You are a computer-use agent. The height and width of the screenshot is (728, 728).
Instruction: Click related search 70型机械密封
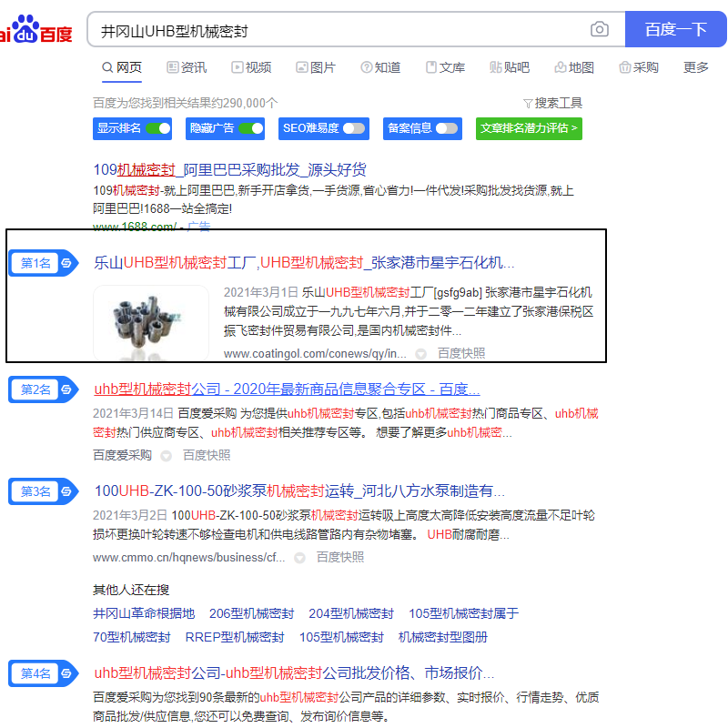[132, 638]
